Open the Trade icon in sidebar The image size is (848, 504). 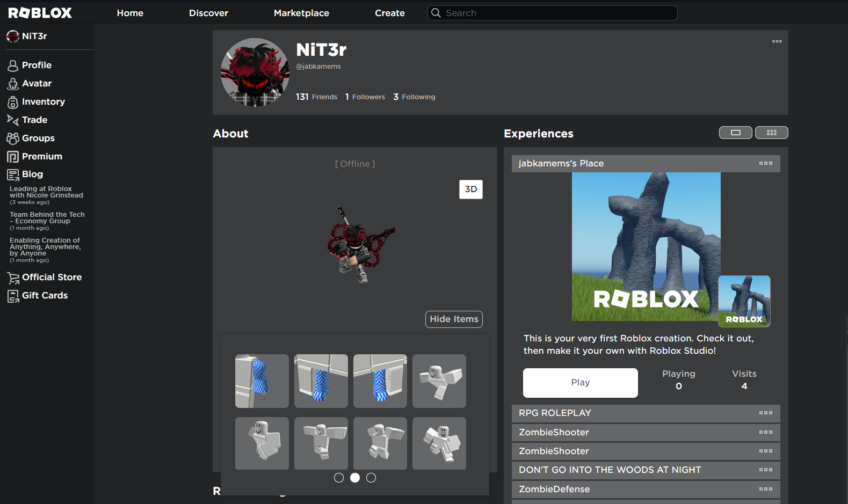[13, 120]
